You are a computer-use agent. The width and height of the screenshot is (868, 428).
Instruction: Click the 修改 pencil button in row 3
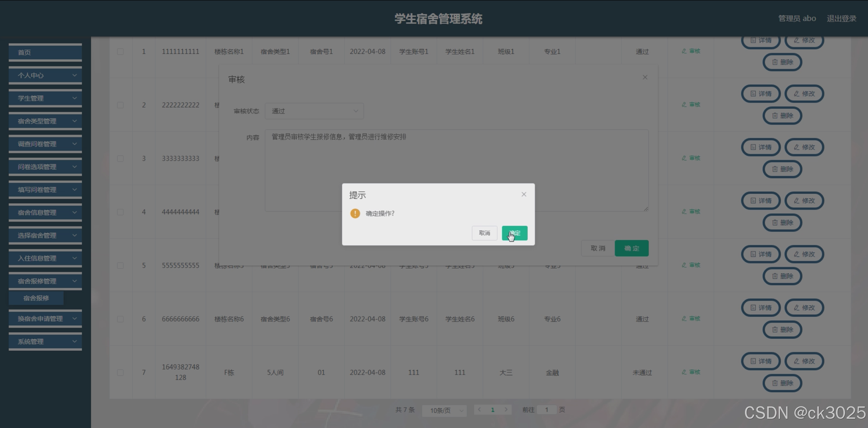point(804,147)
